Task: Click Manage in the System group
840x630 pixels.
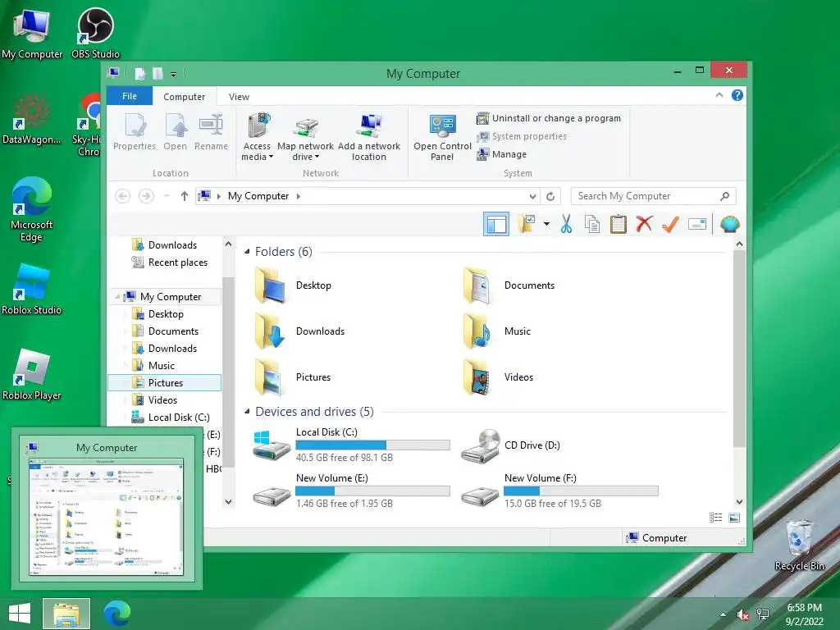Action: point(502,154)
